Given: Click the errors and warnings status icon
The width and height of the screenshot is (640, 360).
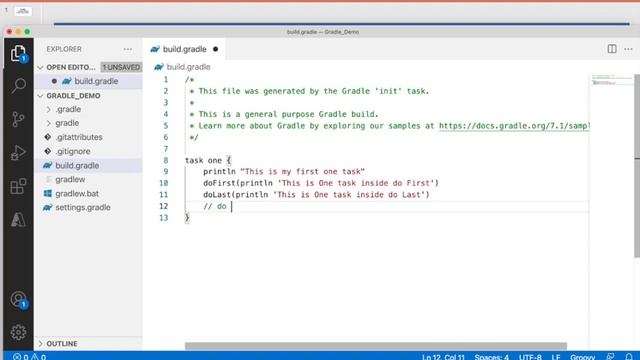Looking at the screenshot, I should [29, 357].
